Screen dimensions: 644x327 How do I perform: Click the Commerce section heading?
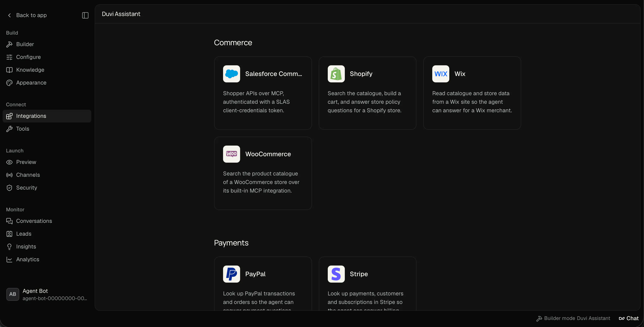click(x=233, y=42)
